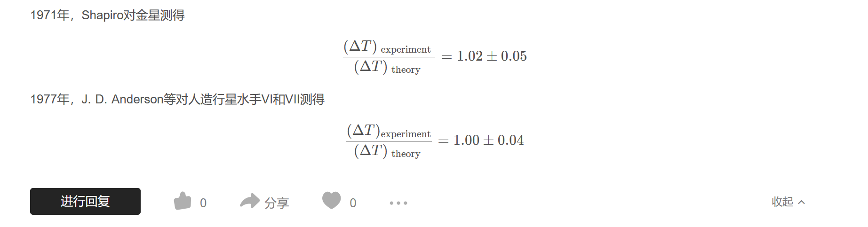Click the like count beside thumbs-up
868x227 pixels.
pyautogui.click(x=203, y=203)
